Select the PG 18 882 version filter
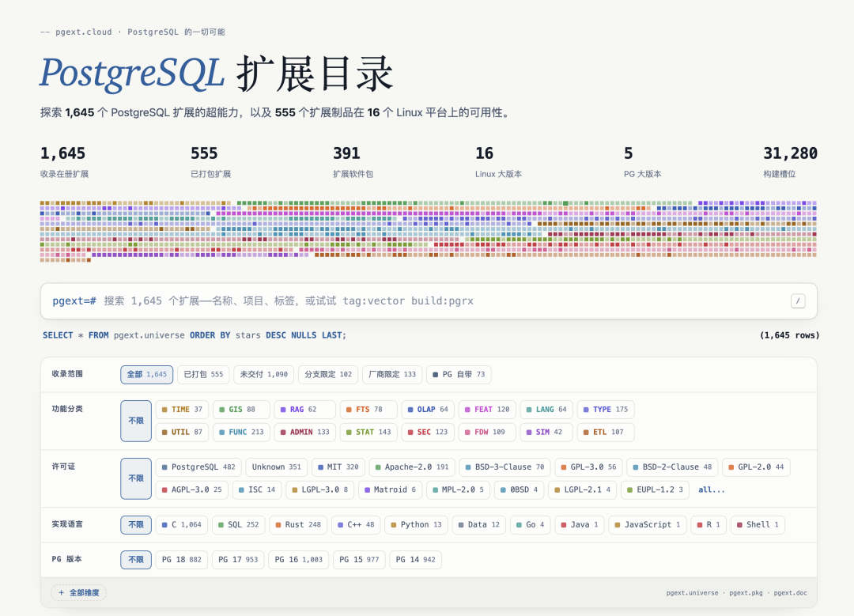 (181, 559)
